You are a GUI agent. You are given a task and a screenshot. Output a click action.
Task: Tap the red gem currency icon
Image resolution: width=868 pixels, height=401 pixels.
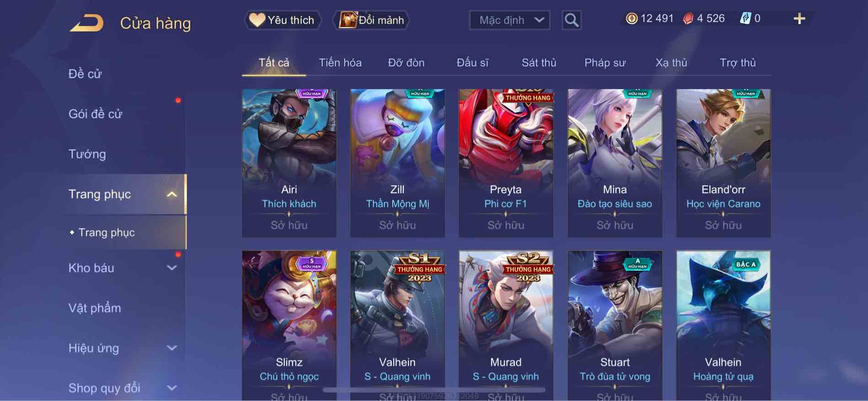(x=688, y=18)
